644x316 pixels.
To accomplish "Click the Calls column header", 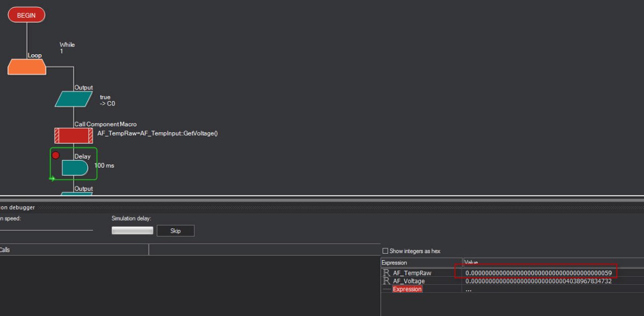I will (74, 250).
